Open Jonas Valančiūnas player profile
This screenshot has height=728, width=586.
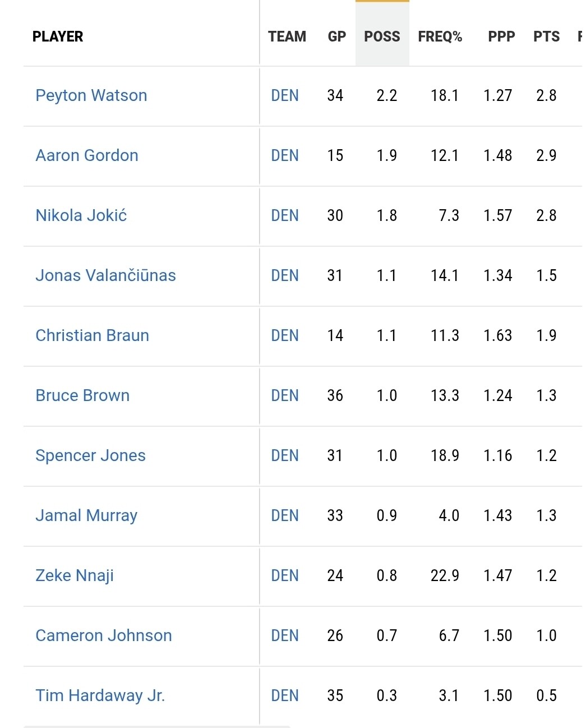tap(105, 275)
